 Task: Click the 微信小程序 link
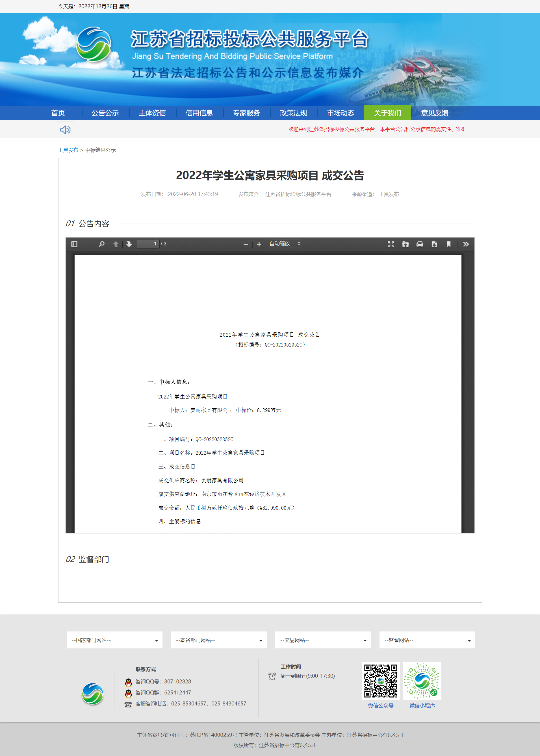pos(422,705)
